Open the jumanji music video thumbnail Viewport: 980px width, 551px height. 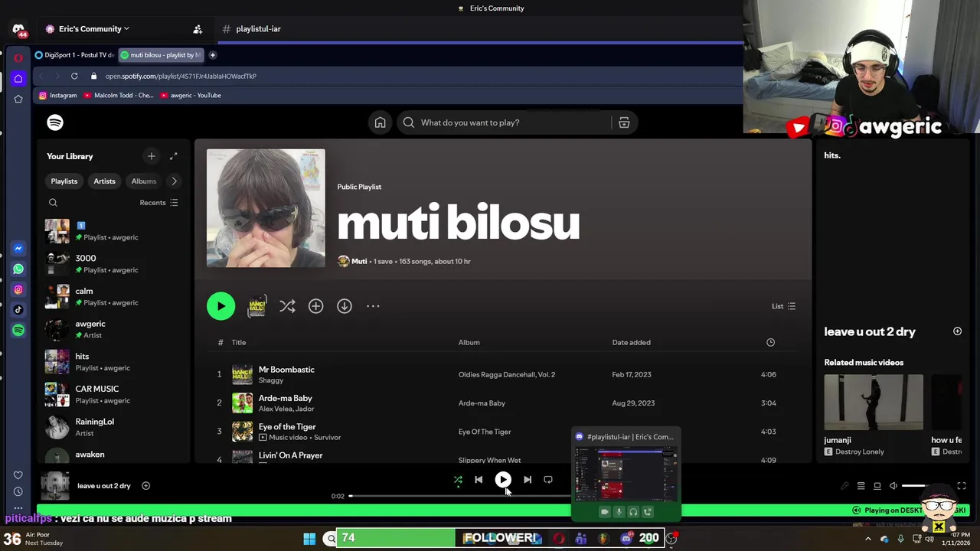point(874,403)
